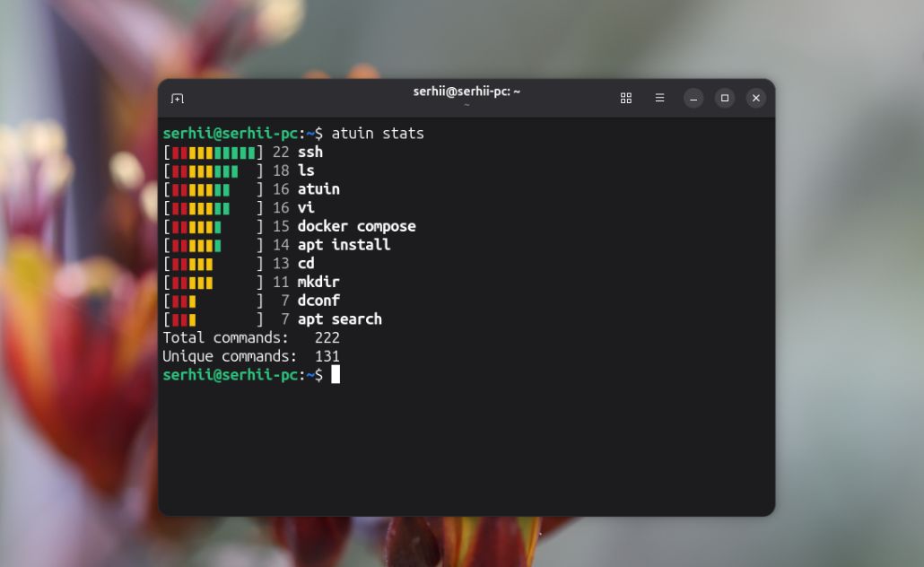Show the tab overview grid
The width and height of the screenshot is (924, 567).
click(626, 98)
